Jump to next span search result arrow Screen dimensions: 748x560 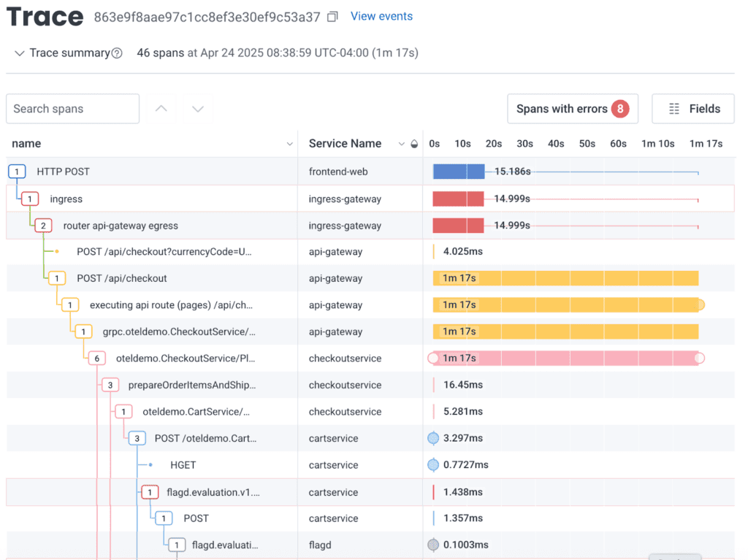[197, 109]
